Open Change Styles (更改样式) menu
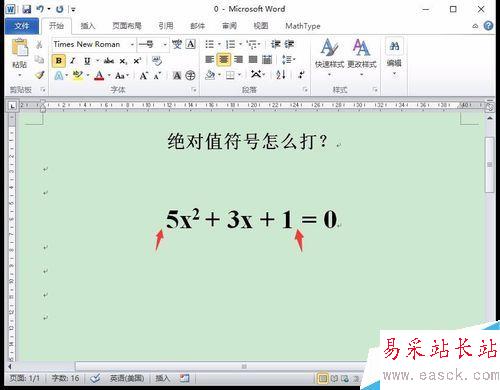This screenshot has height=390, width=500. click(362, 57)
